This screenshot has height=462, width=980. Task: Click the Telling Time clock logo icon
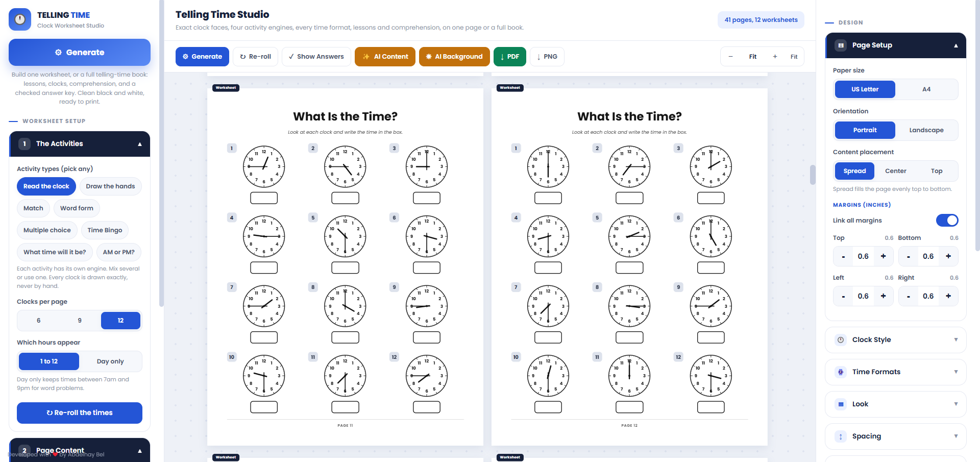(20, 19)
